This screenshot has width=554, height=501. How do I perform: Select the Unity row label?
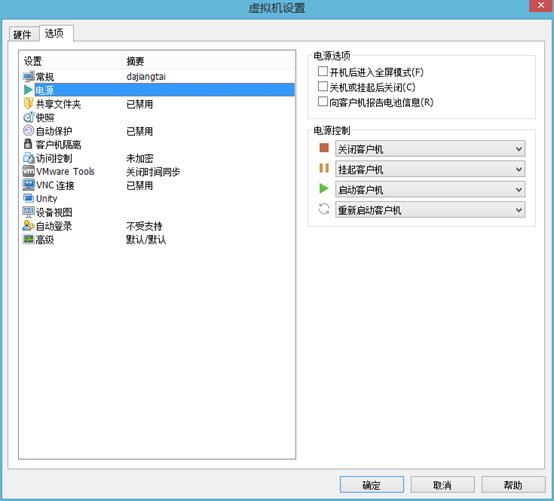click(x=47, y=199)
